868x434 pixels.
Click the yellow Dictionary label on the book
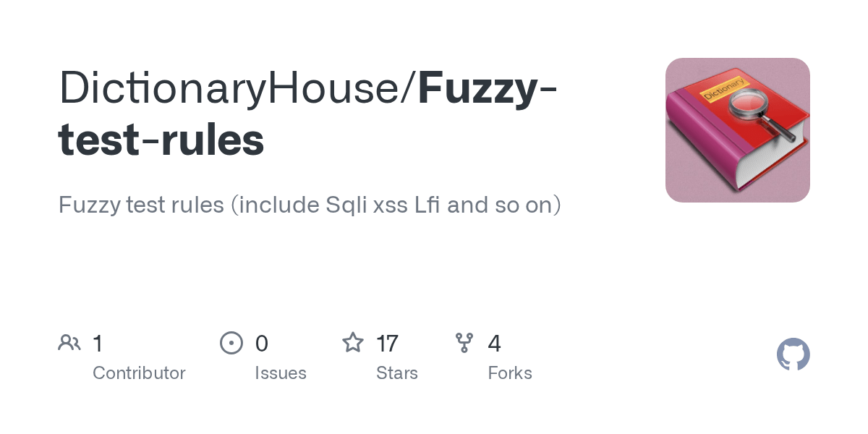722,89
